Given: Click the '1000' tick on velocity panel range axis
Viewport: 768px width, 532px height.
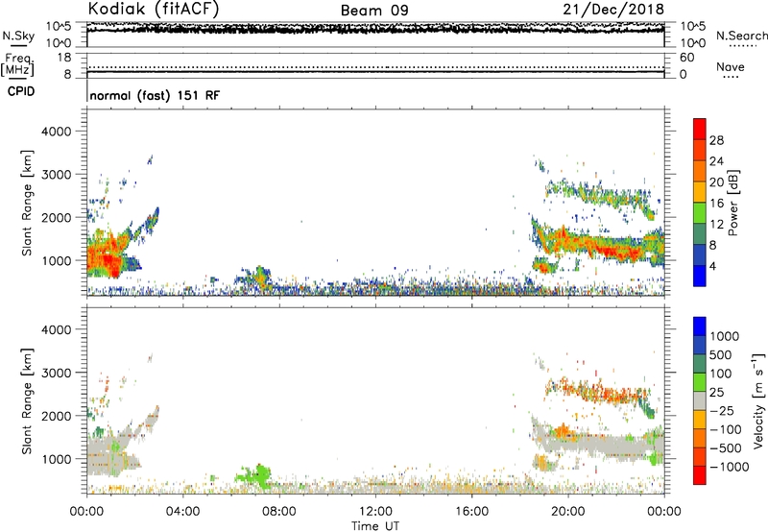Looking at the screenshot, I should (56, 459).
